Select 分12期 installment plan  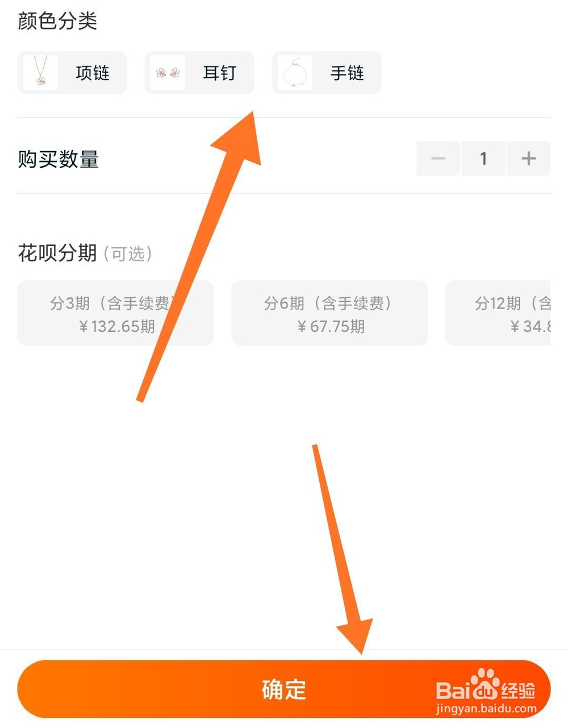[498, 313]
